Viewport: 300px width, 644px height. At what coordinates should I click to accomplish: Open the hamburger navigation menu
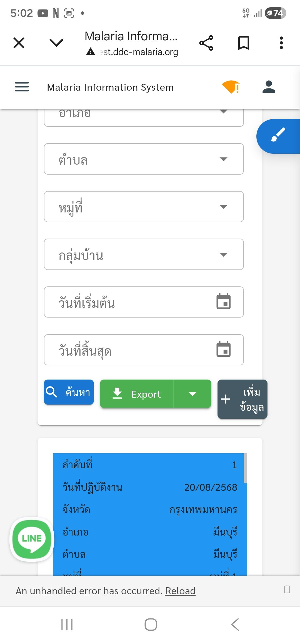[22, 87]
